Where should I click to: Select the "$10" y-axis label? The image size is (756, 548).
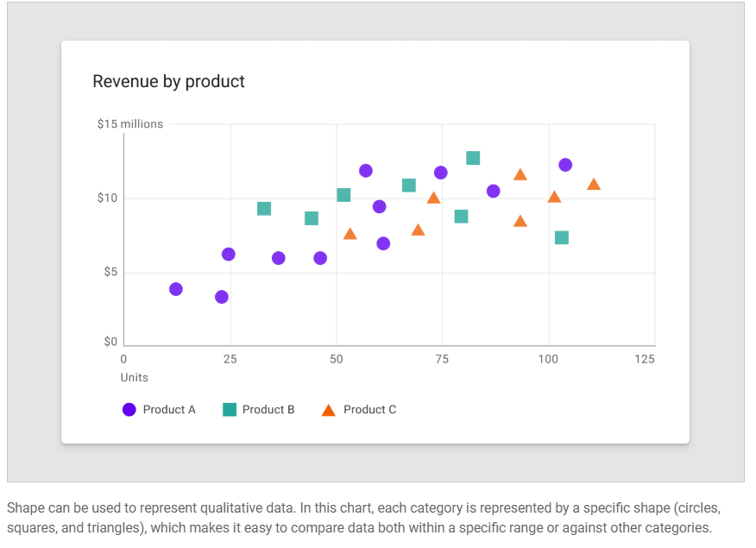click(x=107, y=198)
